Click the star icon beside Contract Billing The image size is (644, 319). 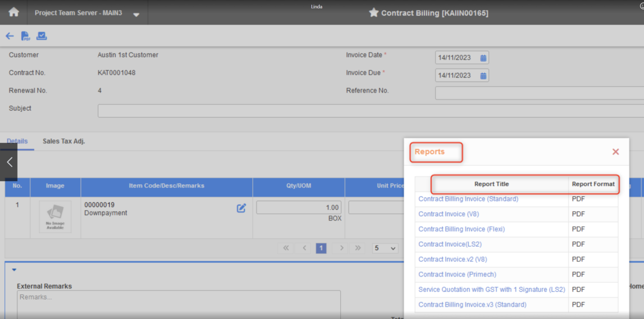tap(374, 13)
